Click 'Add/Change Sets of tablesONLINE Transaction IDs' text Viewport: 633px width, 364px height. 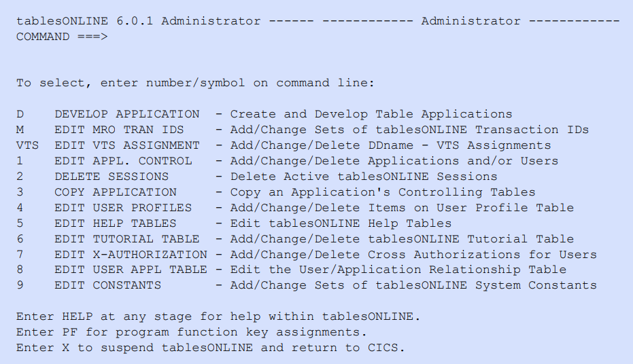[409, 130]
